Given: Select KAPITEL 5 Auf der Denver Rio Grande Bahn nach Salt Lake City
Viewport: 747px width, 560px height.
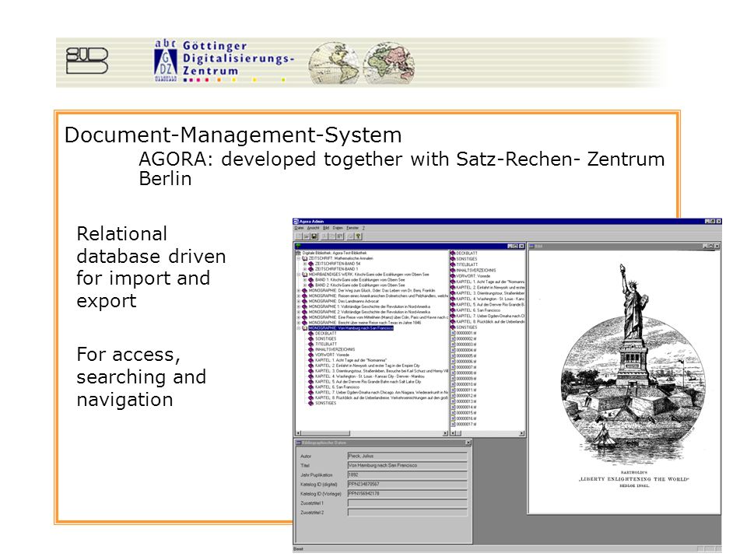Looking at the screenshot, I should point(368,382).
